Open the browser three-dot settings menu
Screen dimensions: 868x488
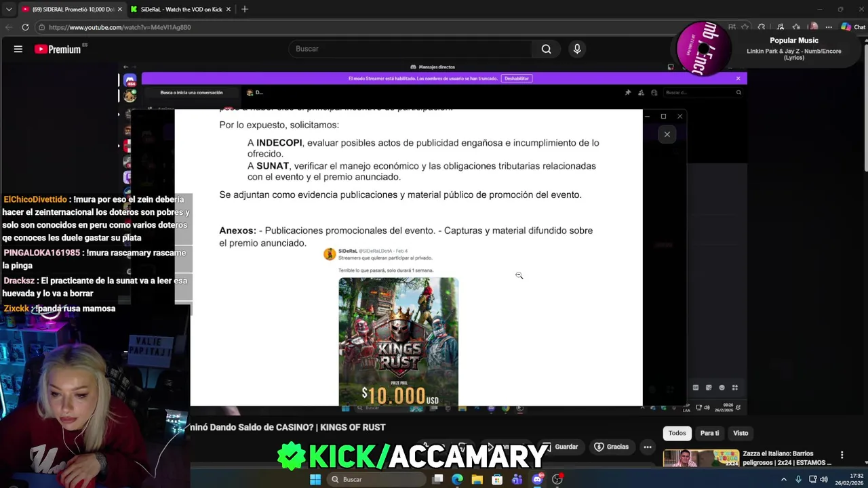point(829,27)
